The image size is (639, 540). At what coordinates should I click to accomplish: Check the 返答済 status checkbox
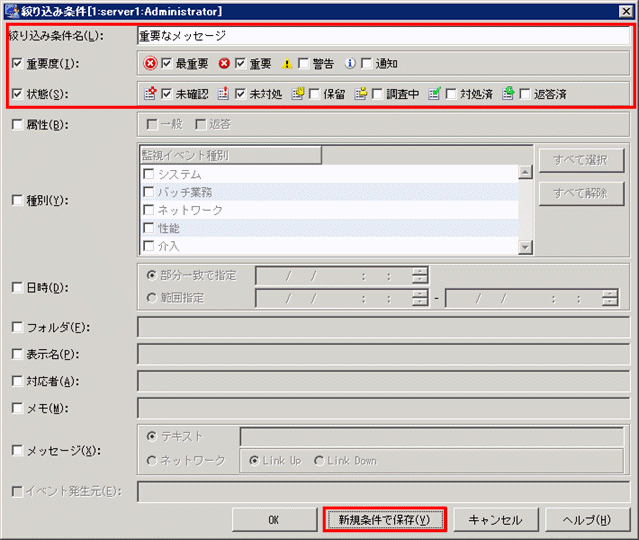click(524, 94)
